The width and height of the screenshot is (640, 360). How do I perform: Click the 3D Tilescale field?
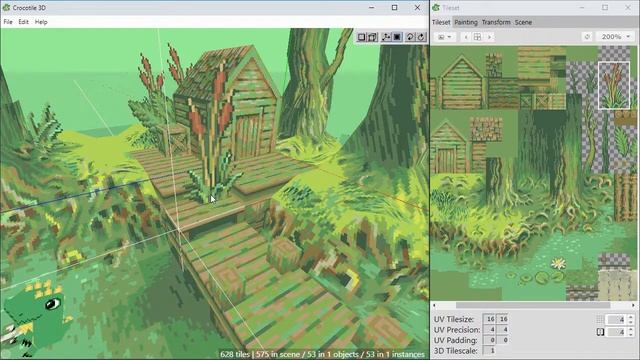click(x=489, y=351)
